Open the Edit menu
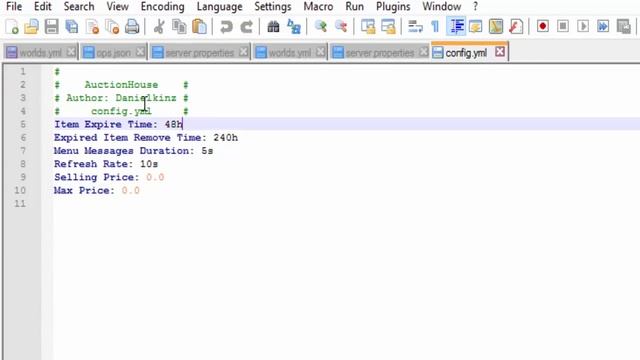Image resolution: width=640 pixels, height=360 pixels. pyautogui.click(x=42, y=7)
